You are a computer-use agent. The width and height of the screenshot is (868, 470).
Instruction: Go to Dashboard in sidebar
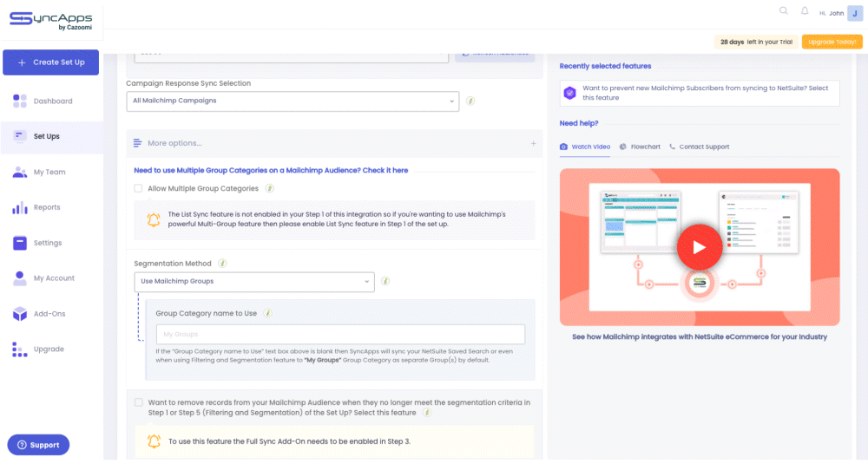click(x=53, y=101)
